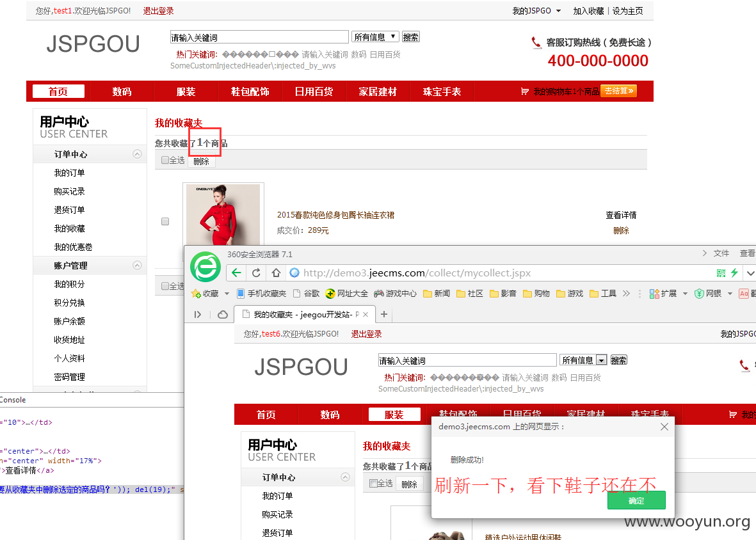Collapse 账户管理 section in back window

138,266
